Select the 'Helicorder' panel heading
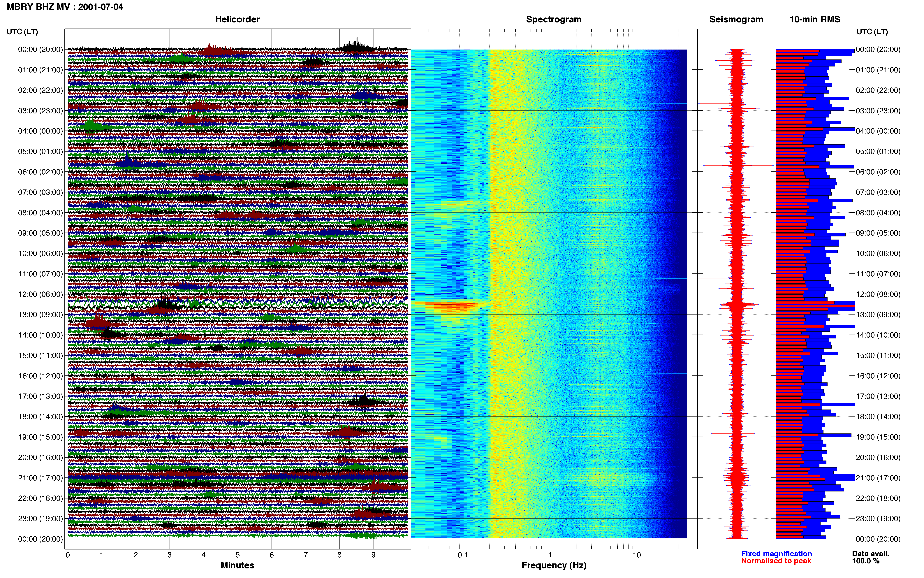 point(237,19)
